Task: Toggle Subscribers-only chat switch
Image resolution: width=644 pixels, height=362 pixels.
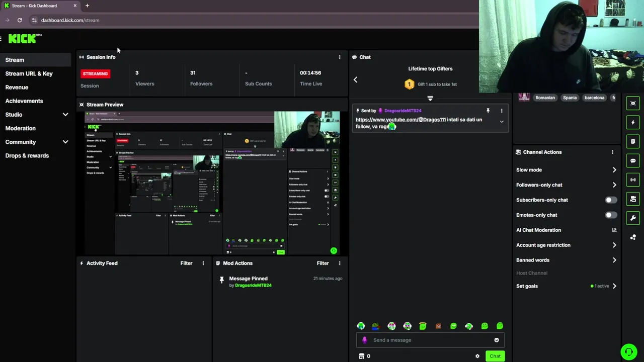Action: 610,200
